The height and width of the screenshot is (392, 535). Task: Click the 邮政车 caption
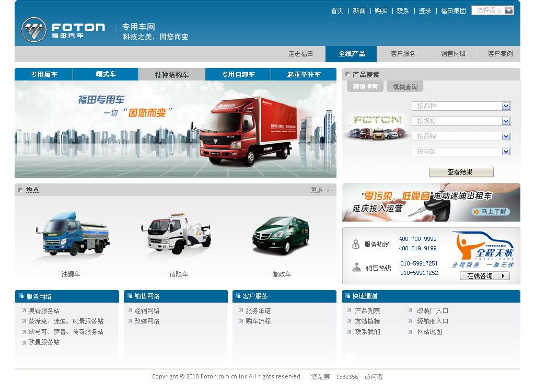(x=282, y=274)
